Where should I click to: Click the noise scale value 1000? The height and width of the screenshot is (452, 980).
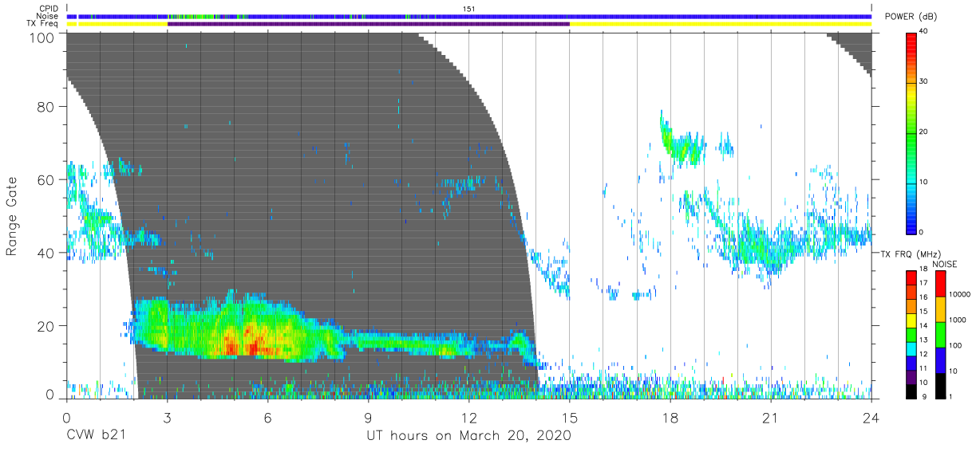(x=958, y=320)
